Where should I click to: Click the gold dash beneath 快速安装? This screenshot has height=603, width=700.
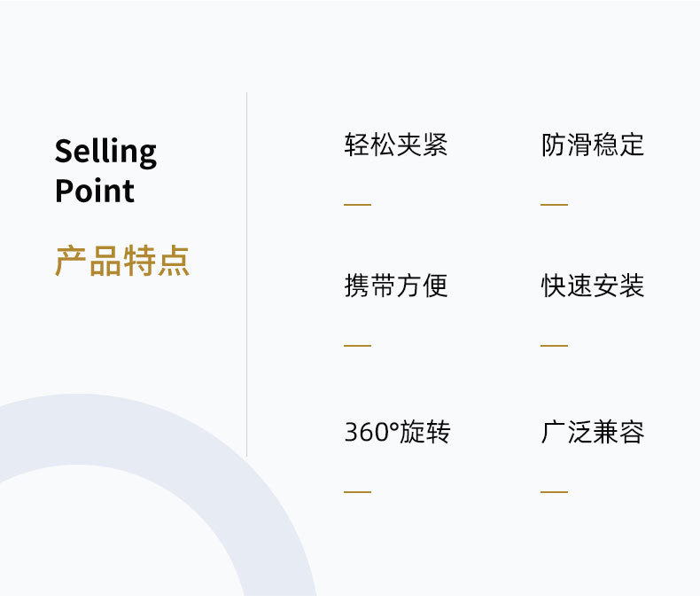point(554,345)
